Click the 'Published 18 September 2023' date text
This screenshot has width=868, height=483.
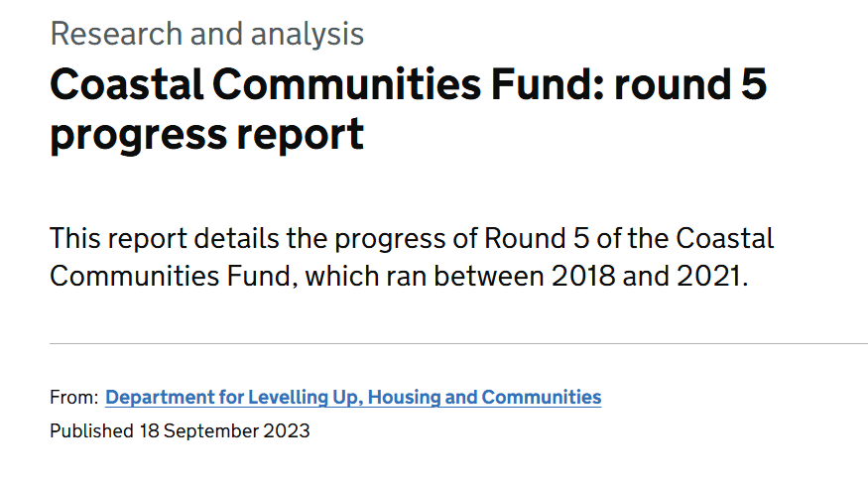(x=180, y=431)
